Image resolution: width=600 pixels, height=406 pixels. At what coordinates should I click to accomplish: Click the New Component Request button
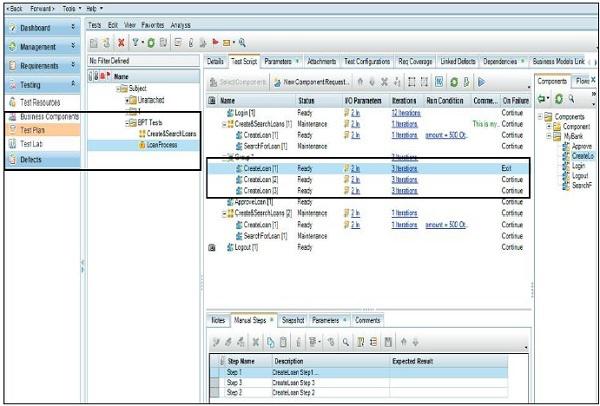click(311, 82)
